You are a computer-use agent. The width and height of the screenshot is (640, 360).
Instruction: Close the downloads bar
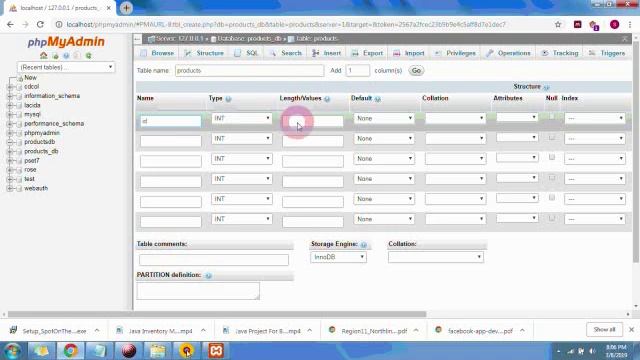631,329
